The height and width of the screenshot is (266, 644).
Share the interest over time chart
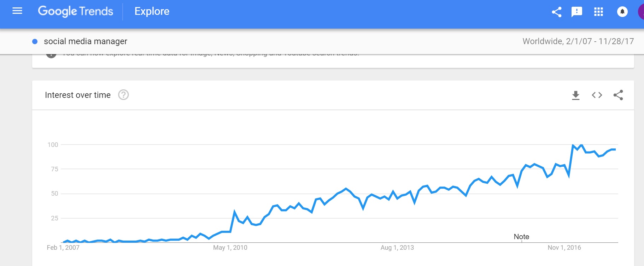point(618,95)
